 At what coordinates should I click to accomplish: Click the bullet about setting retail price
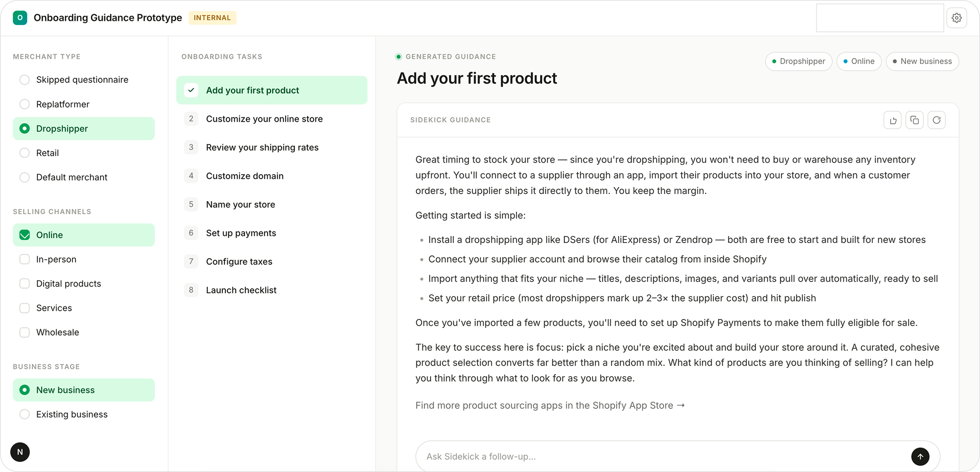pyautogui.click(x=622, y=298)
